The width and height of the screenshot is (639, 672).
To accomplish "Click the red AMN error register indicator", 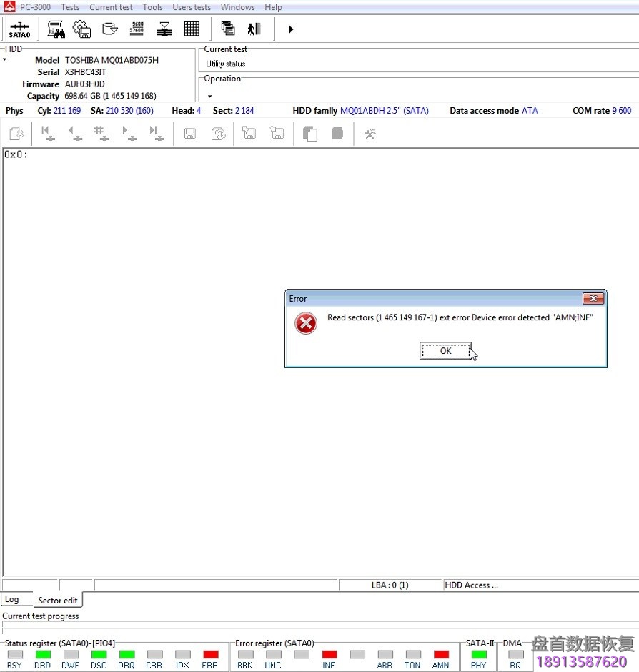I will point(441,654).
